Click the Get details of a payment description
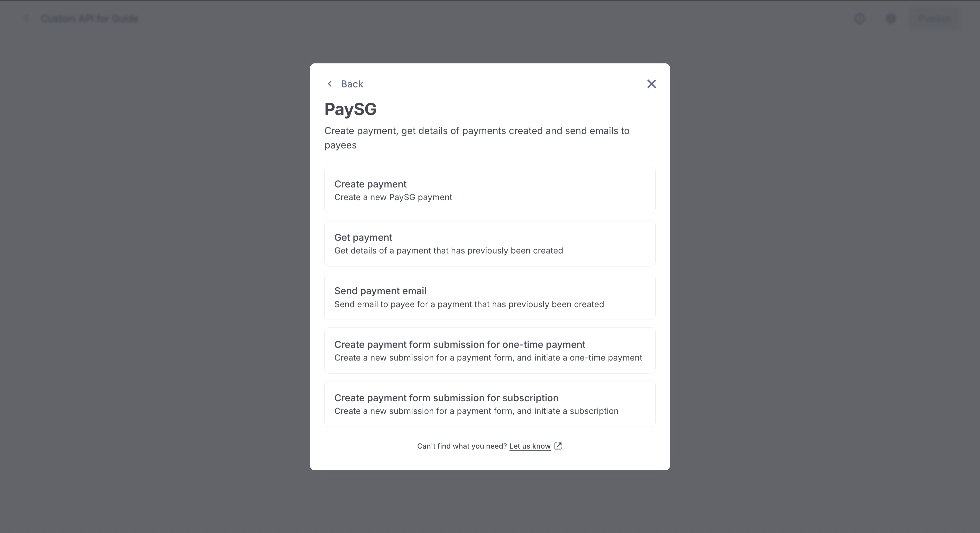980x533 pixels. point(449,251)
